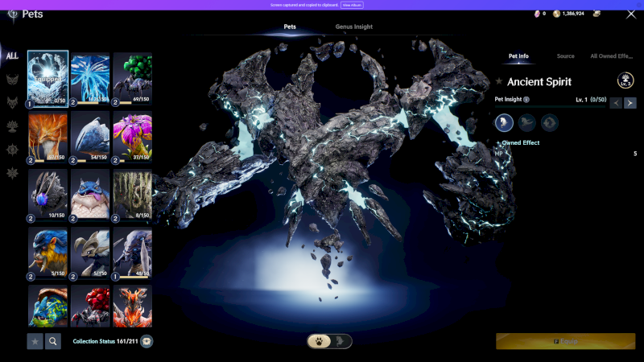
Task: Click the Owned Effect heading
Action: coord(520,143)
